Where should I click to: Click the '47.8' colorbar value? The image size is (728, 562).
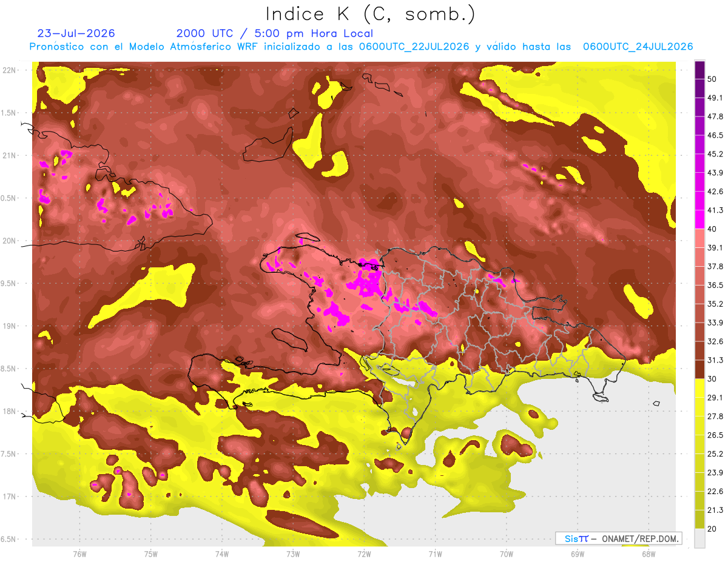(715, 116)
